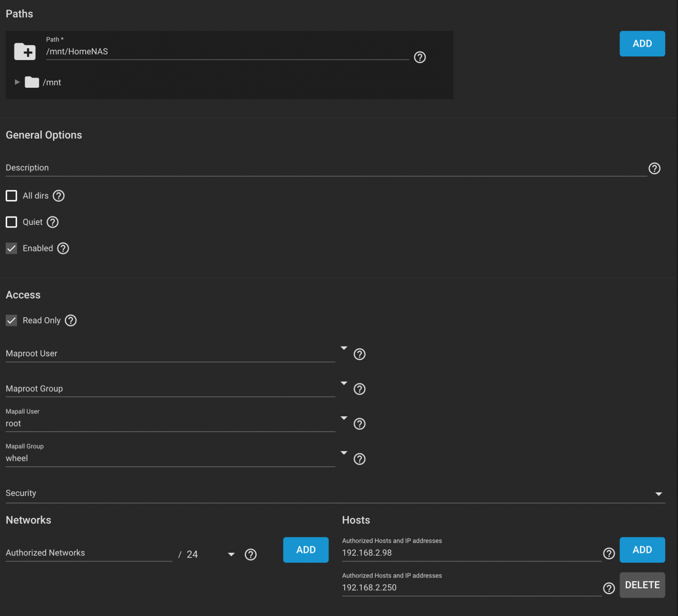This screenshot has width=678, height=616.
Task: Click the Path input with /mnt/HomeNAS
Action: pos(227,51)
